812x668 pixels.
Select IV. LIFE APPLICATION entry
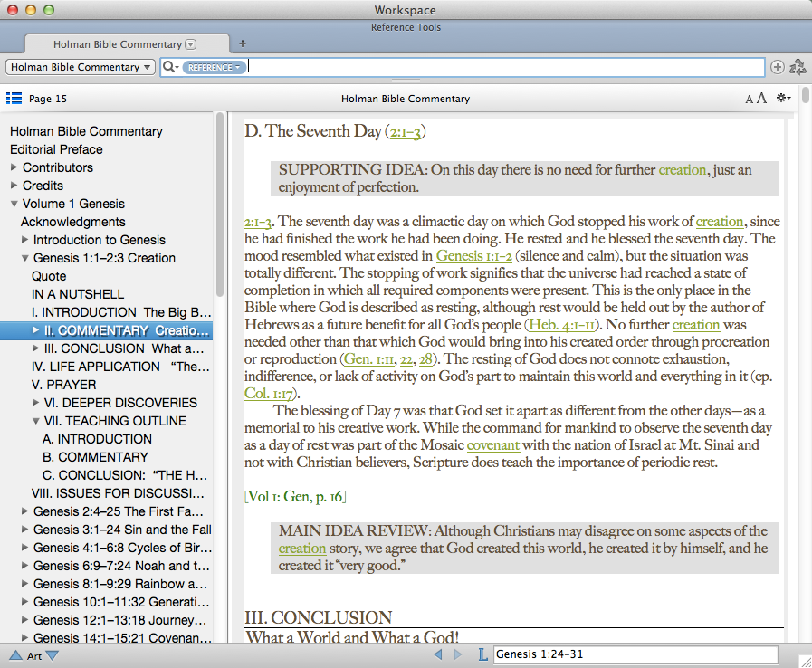(x=120, y=367)
